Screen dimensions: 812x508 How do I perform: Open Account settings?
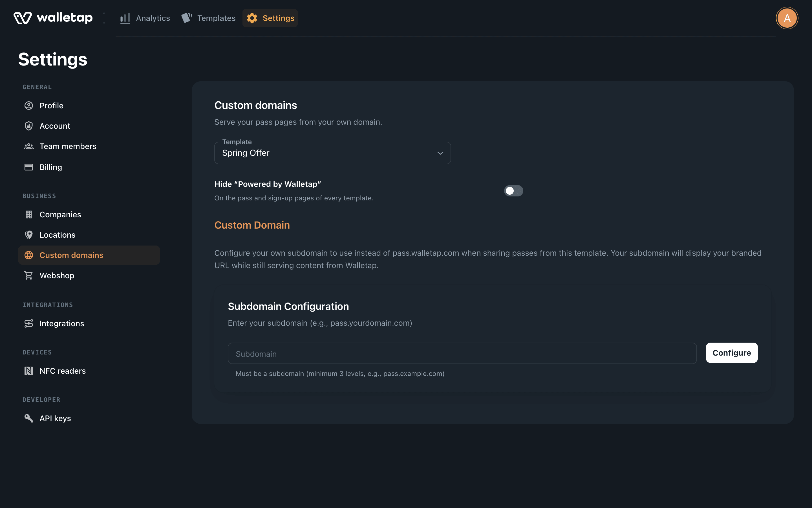click(89, 126)
